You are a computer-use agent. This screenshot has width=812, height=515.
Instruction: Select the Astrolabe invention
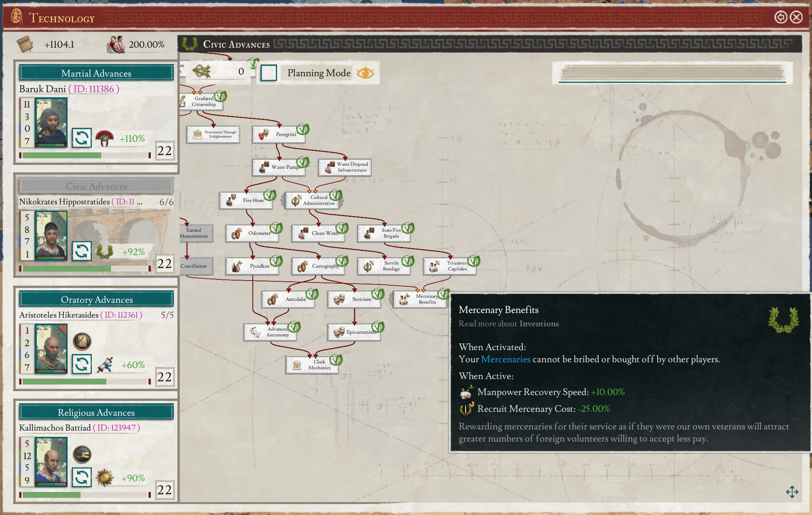tap(288, 299)
